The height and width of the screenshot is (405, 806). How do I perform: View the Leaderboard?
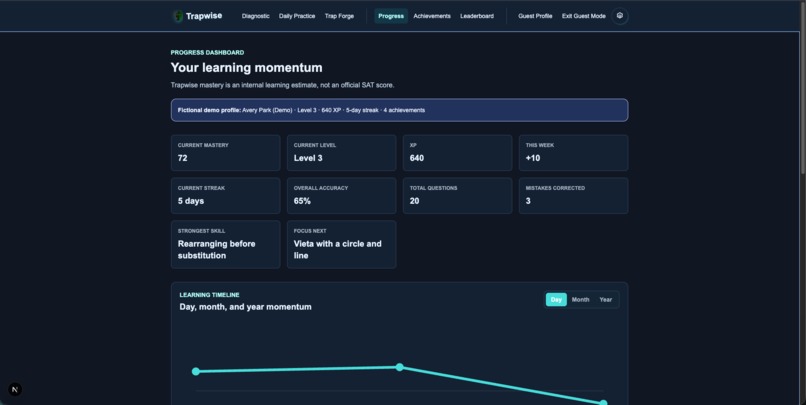[477, 16]
